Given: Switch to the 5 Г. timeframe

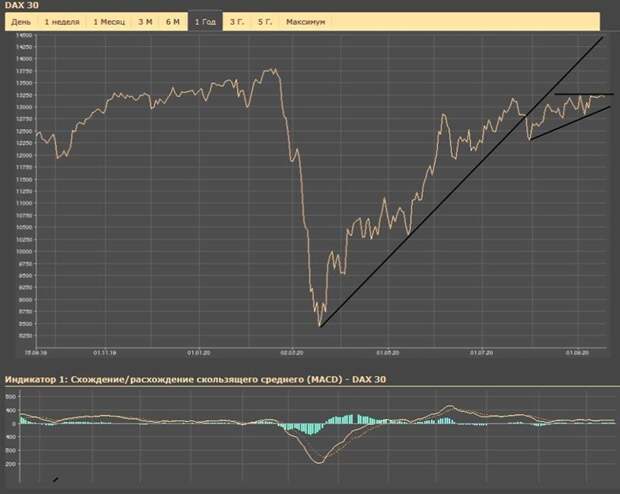Looking at the screenshot, I should [265, 22].
